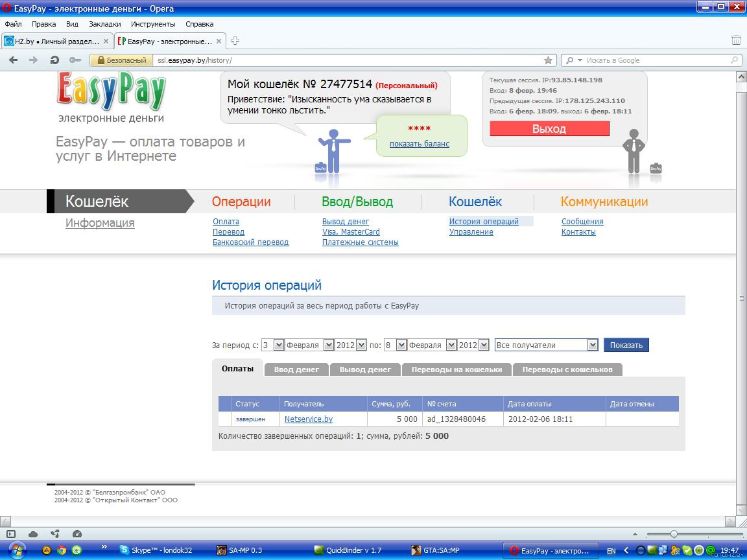
Task: Click the Безопасный security badge
Action: click(121, 60)
